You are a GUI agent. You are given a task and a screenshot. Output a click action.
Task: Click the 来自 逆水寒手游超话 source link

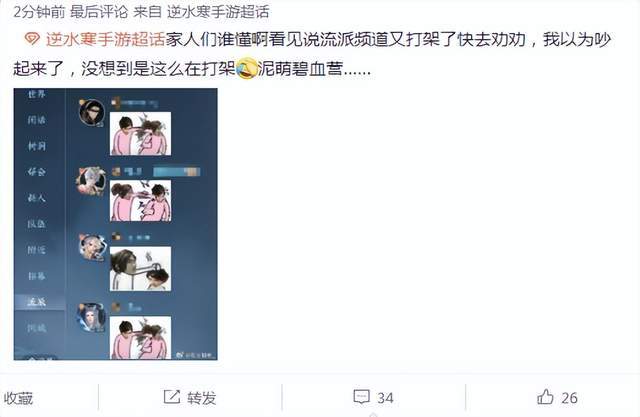tap(218, 11)
